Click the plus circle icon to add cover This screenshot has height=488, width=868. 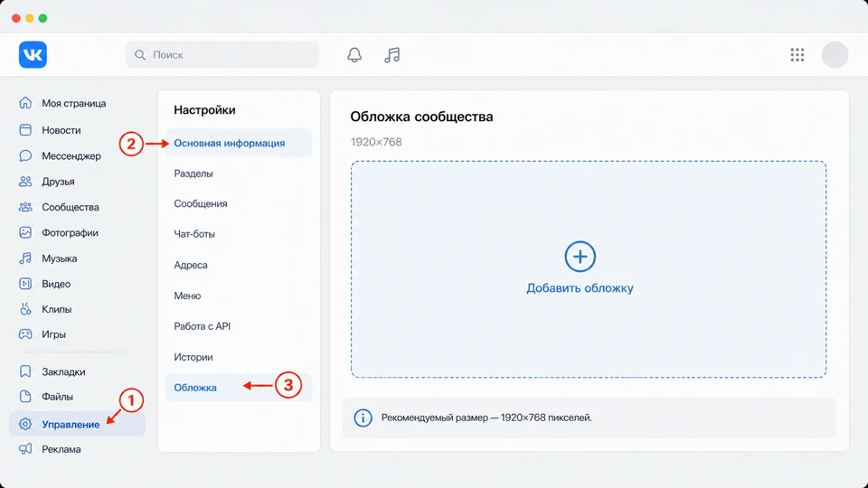(x=580, y=256)
